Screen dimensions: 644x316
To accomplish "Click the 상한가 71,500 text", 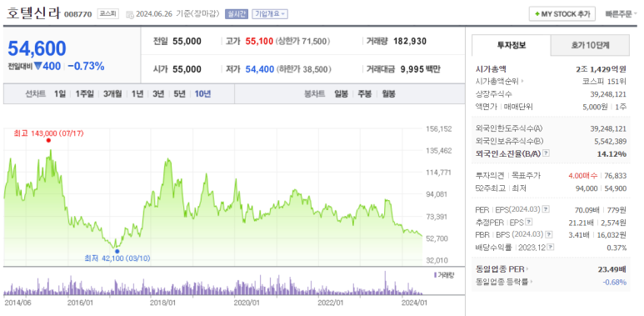I will coord(303,42).
